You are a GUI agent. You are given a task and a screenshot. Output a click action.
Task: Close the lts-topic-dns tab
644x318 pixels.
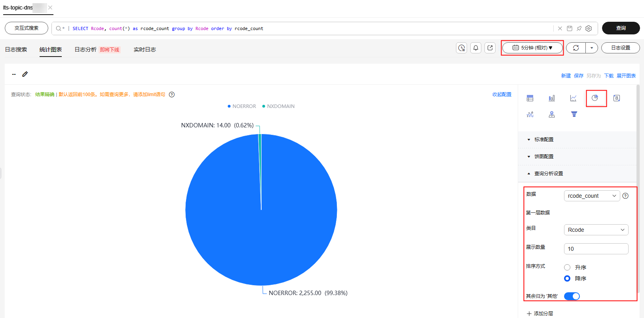(x=50, y=8)
